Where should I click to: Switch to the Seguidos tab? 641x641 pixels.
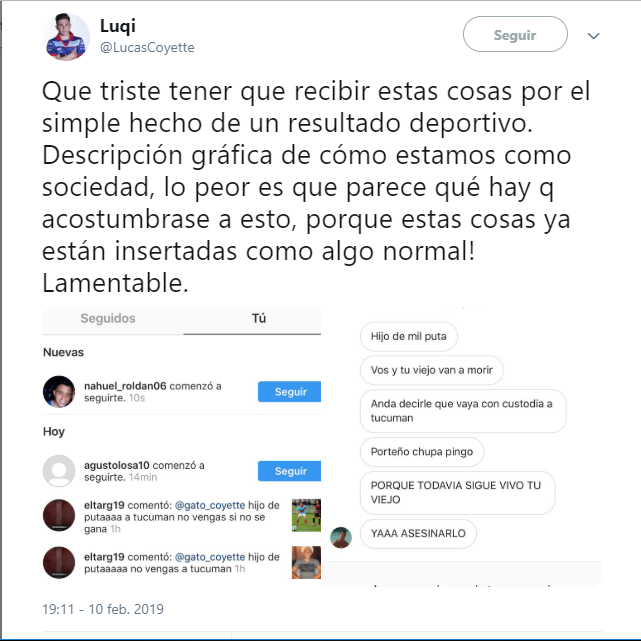108,318
